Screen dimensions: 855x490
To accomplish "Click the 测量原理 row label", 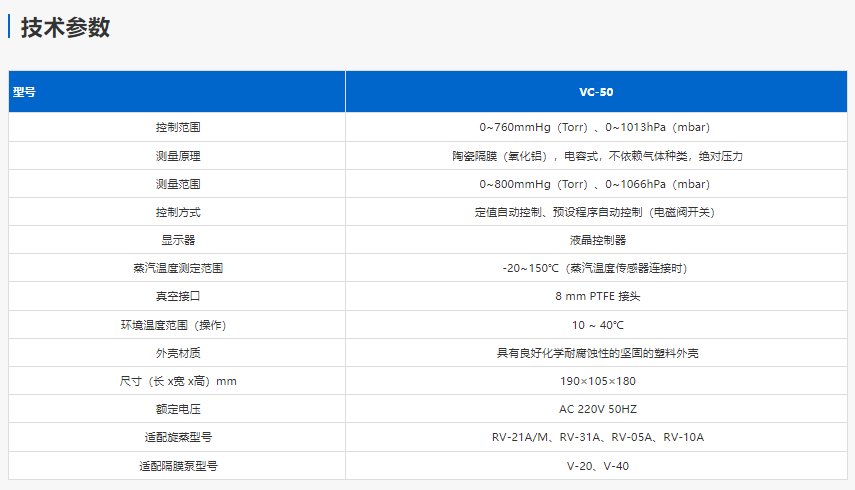I will [178, 156].
